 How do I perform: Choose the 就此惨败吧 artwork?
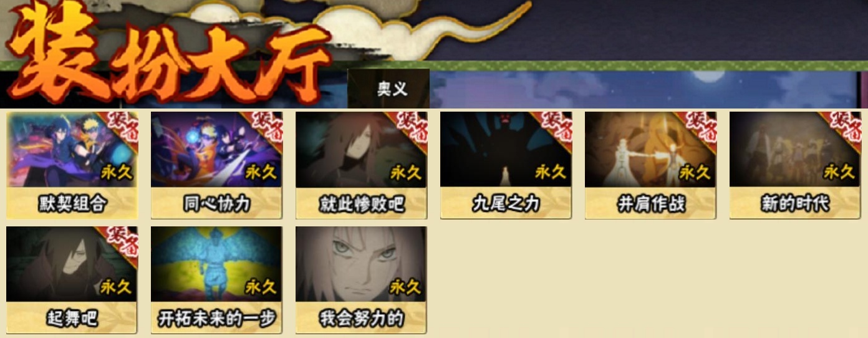tap(361, 150)
